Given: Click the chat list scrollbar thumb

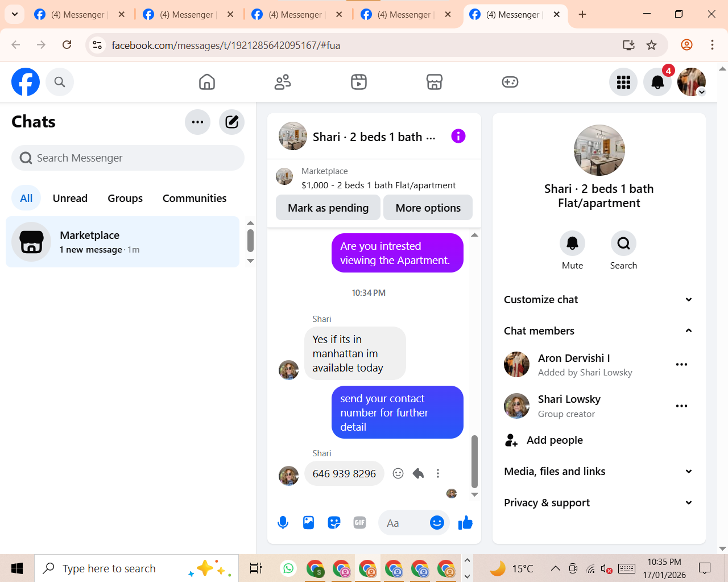Looking at the screenshot, I should (250, 241).
